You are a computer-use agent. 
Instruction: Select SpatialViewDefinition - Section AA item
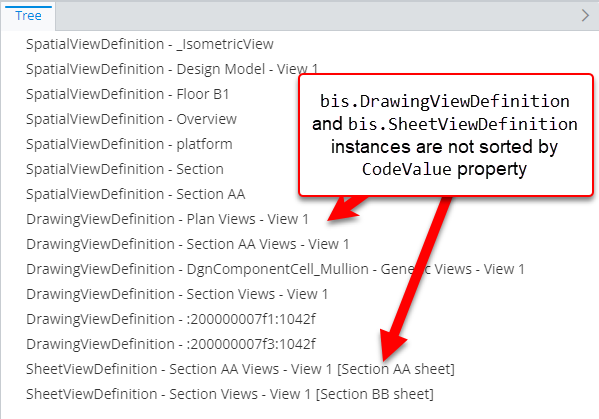[136, 194]
